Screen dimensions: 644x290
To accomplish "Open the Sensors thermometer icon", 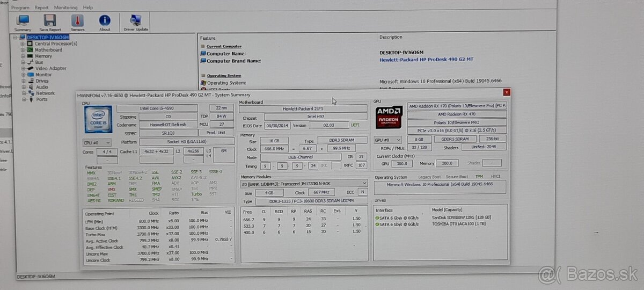I will [x=77, y=20].
